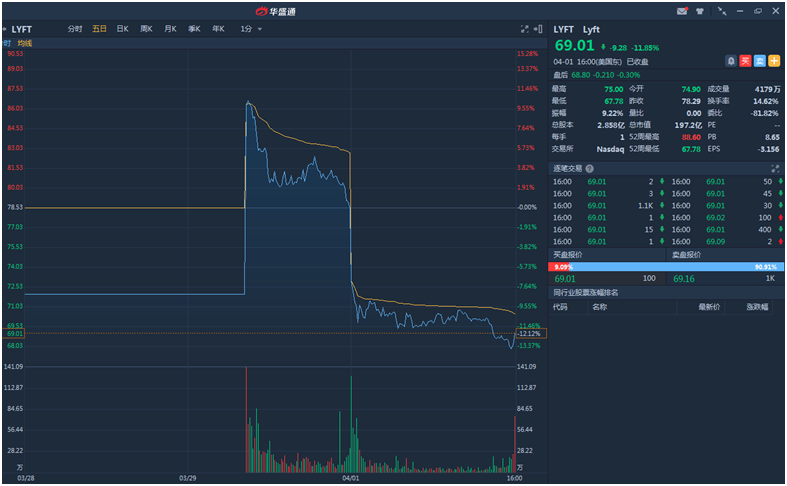Expand the chart to fullscreen
This screenshot has width=787, height=486.
coord(524,29)
